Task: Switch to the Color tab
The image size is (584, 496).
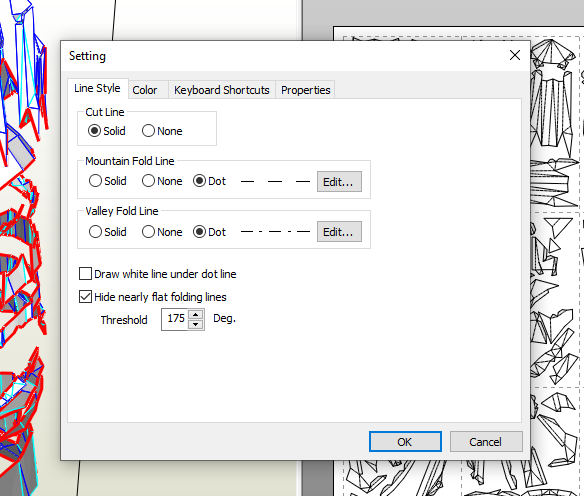Action: [x=148, y=90]
